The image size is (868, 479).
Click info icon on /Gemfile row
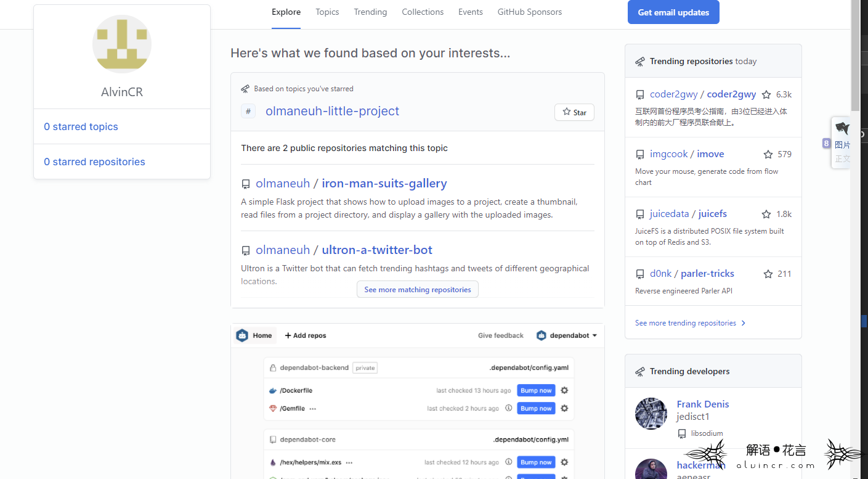[x=508, y=408]
